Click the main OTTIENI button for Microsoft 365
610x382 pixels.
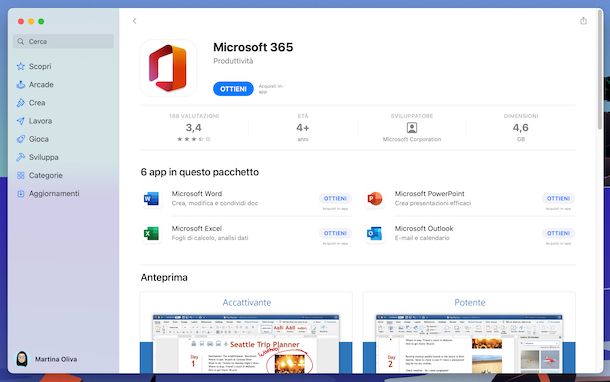pyautogui.click(x=233, y=89)
